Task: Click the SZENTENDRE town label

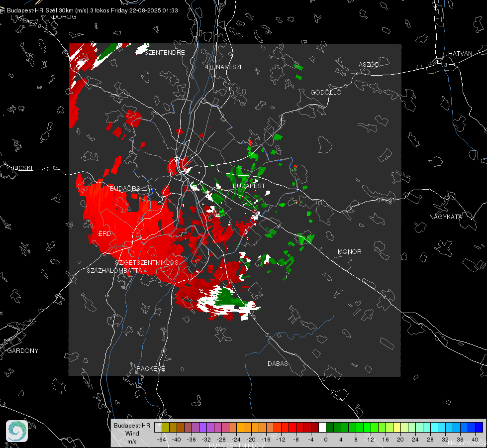Action: point(164,53)
